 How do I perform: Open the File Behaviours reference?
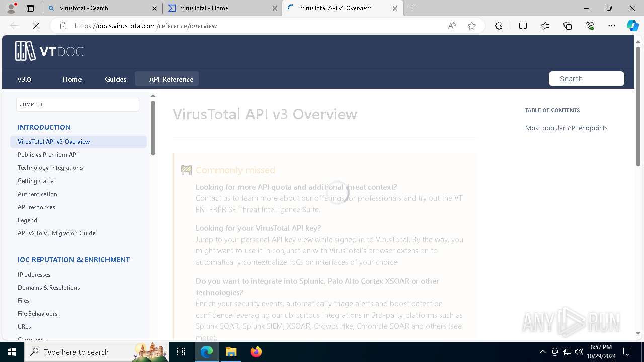(38, 314)
